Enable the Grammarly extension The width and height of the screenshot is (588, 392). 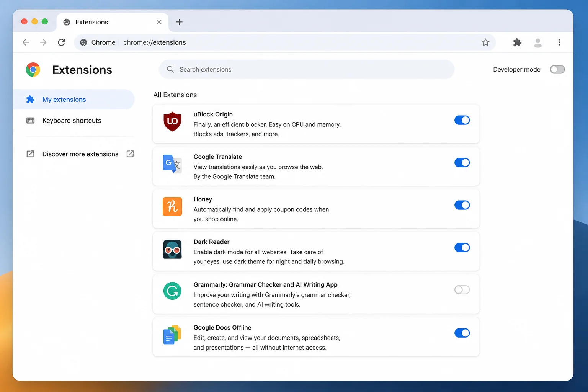[462, 290]
